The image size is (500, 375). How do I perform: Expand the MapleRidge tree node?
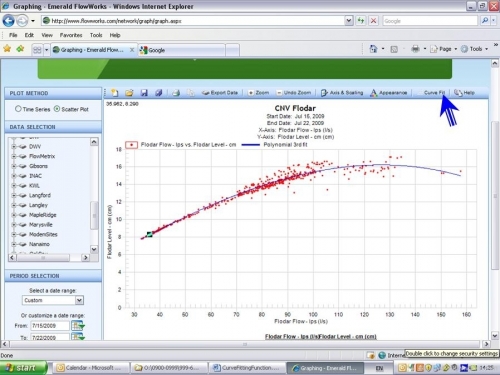(x=14, y=215)
